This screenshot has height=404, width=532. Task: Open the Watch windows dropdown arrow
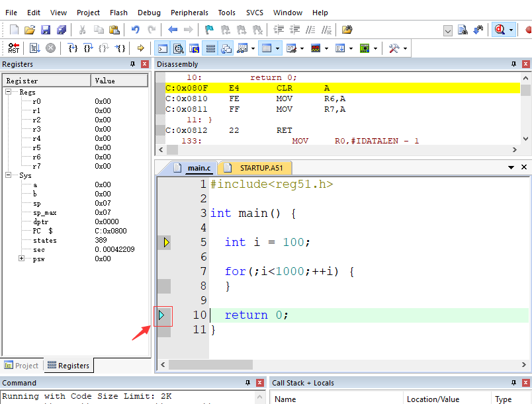pyautogui.click(x=253, y=48)
